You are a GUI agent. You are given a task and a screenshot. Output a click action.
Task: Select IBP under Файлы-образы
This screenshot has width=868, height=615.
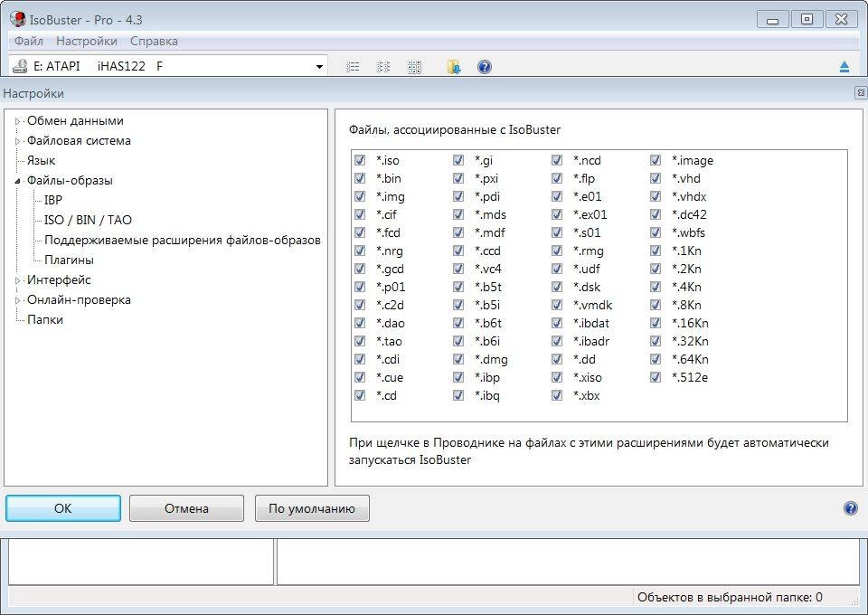tap(53, 200)
